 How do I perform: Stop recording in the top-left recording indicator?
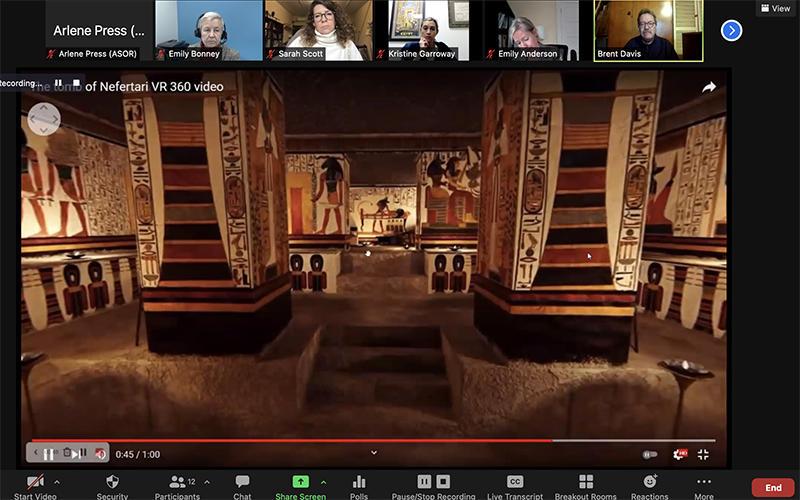pos(76,83)
